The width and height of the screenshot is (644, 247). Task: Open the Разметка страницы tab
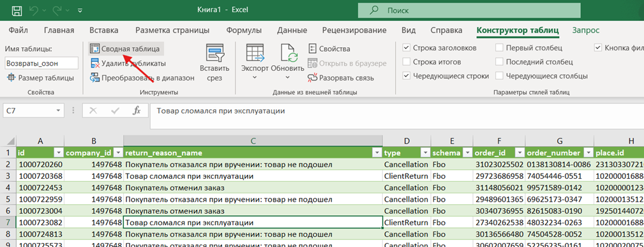tap(172, 31)
